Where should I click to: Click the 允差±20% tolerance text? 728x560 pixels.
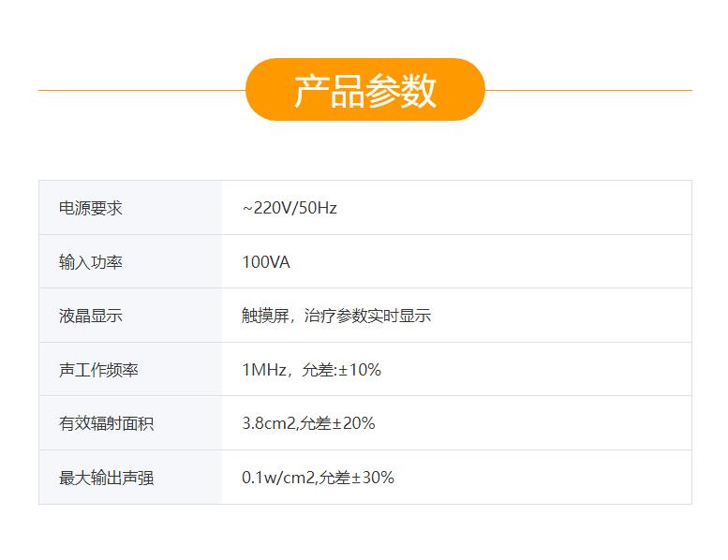click(x=337, y=423)
